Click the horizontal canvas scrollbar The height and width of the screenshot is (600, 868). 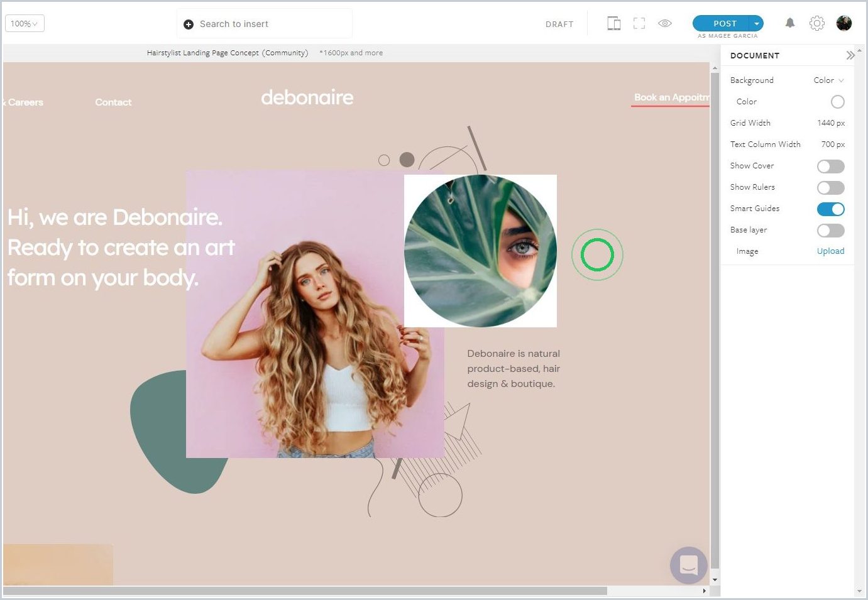305,591
